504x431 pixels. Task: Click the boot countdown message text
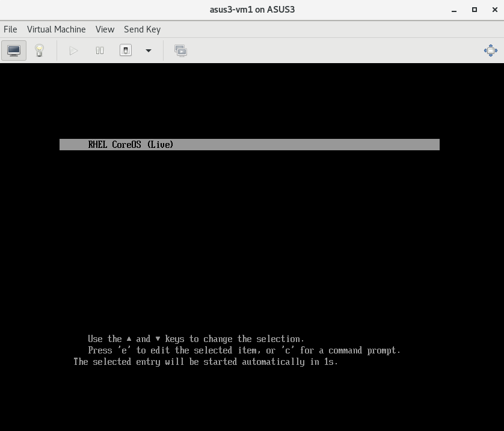click(x=204, y=361)
